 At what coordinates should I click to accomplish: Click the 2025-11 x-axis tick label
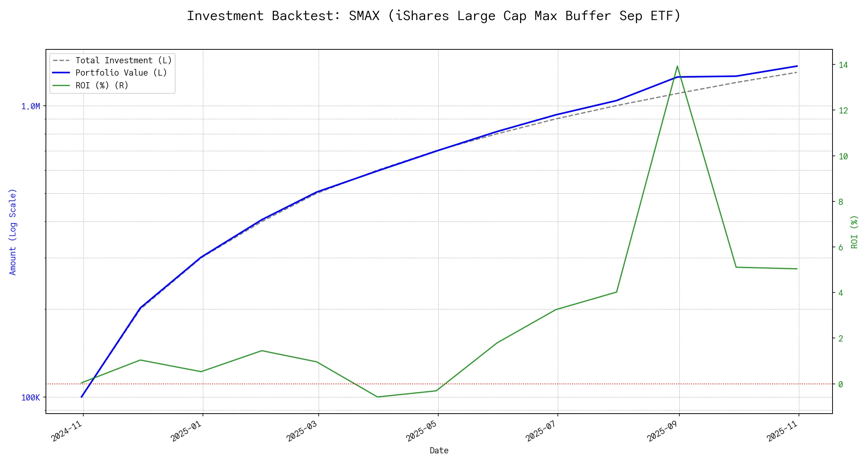pos(782,431)
